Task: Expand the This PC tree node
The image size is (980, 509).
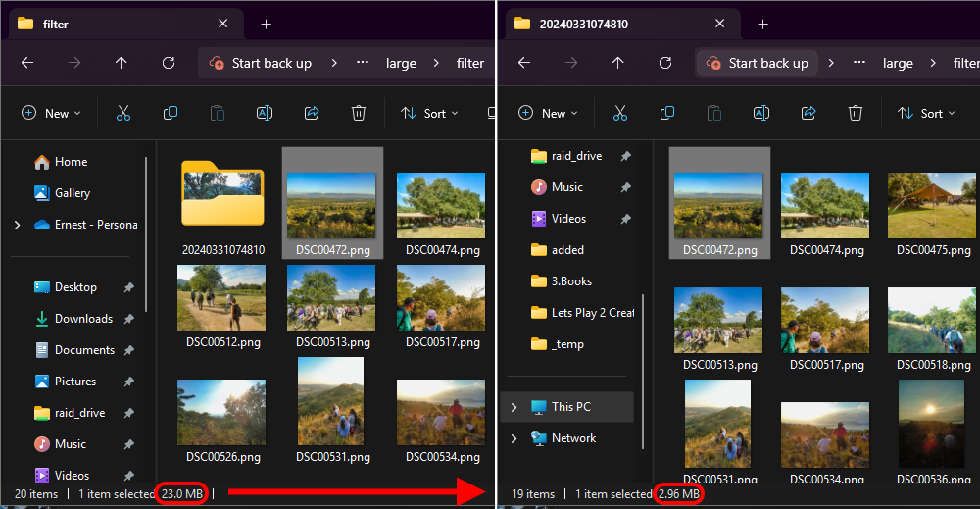Action: tap(514, 407)
